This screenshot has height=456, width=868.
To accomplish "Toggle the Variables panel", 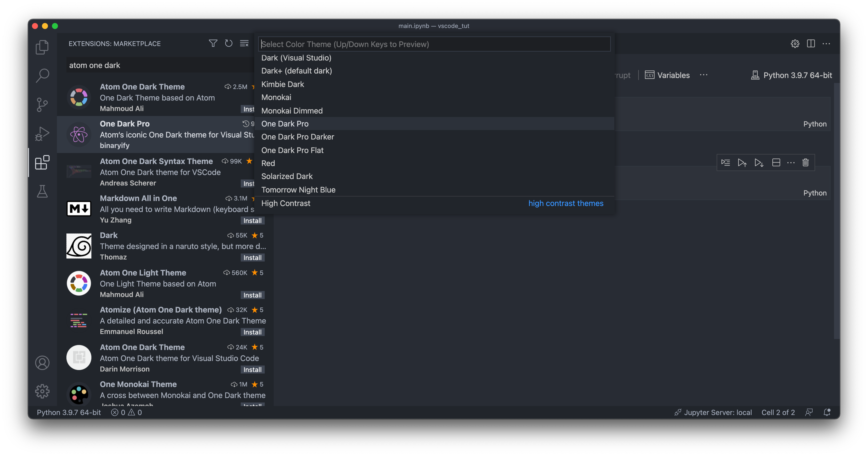I will click(667, 75).
